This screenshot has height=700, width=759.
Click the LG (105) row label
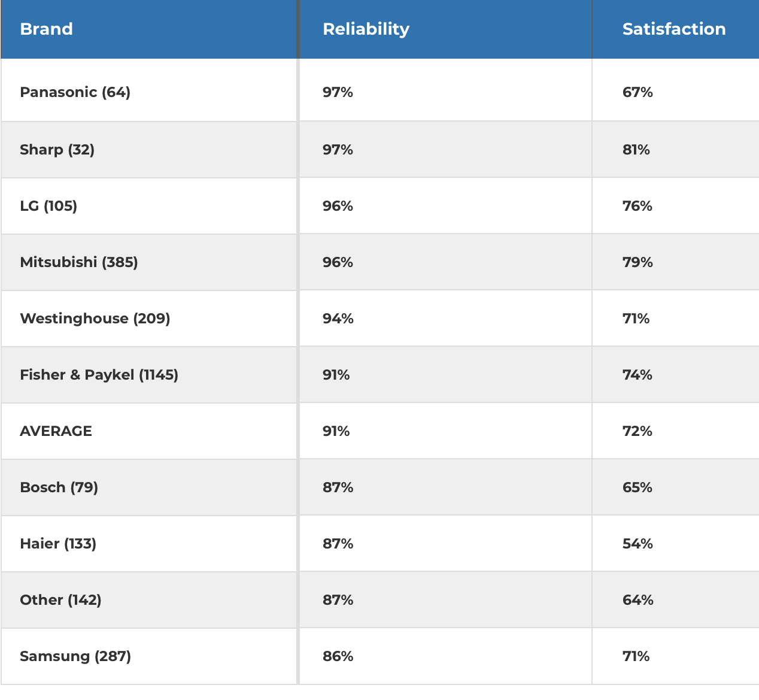pyautogui.click(x=48, y=206)
